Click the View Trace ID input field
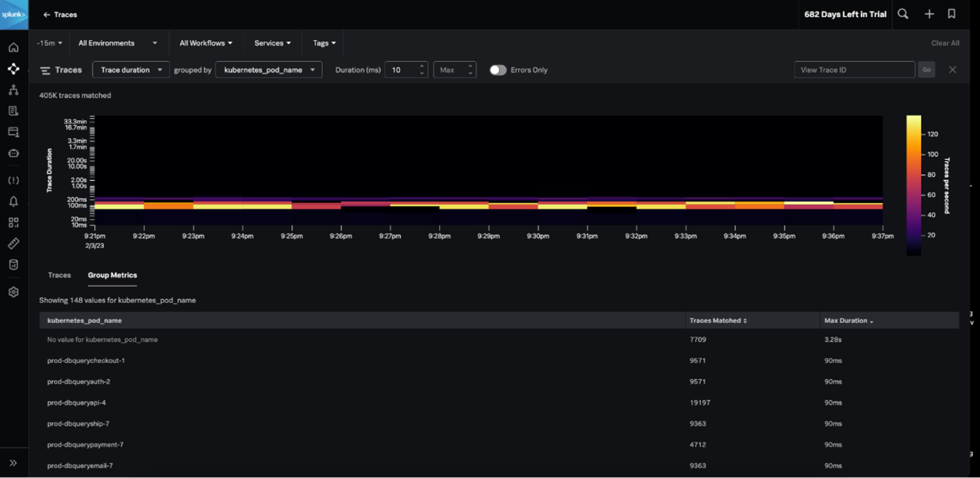 [x=854, y=70]
